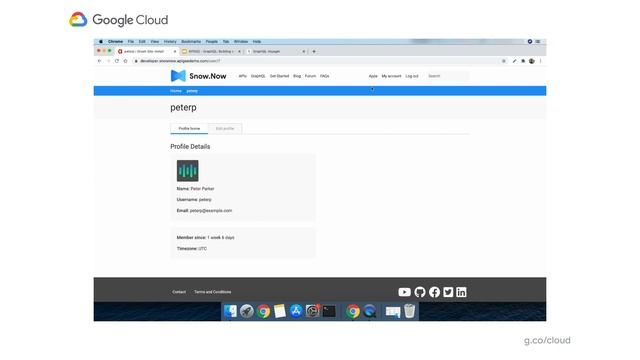Close the third browser tab

pyautogui.click(x=304, y=51)
